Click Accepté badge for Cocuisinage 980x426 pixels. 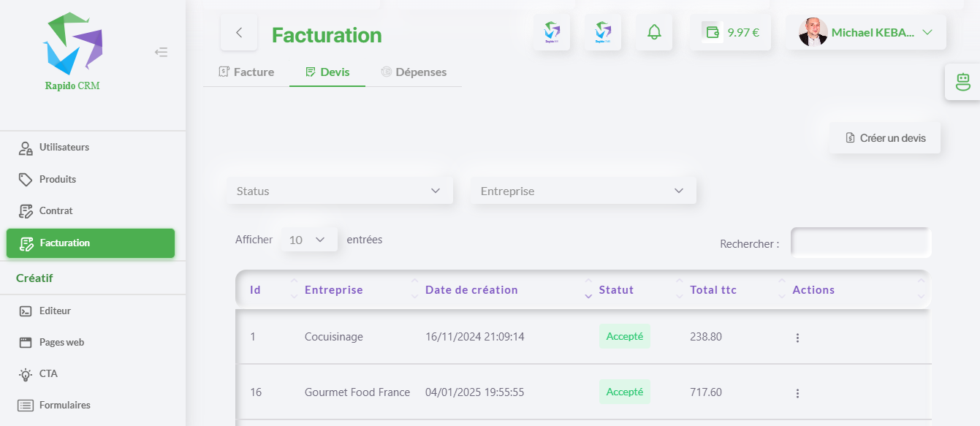coord(625,336)
